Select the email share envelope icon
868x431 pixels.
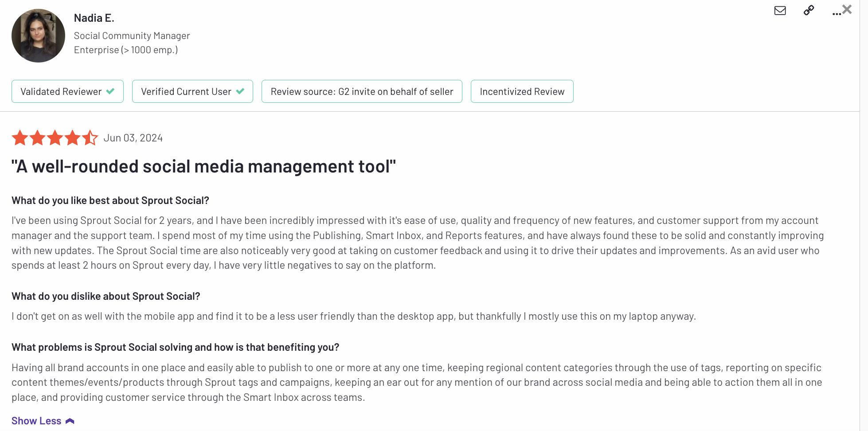[x=780, y=10]
